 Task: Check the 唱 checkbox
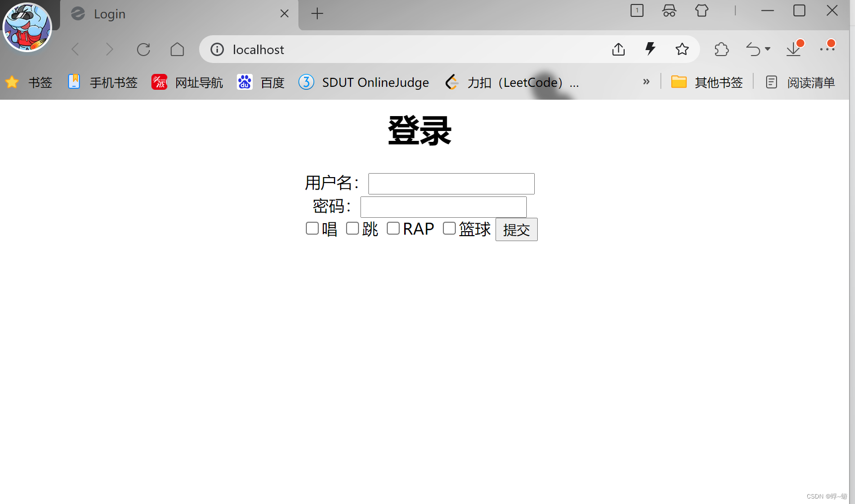(x=312, y=228)
